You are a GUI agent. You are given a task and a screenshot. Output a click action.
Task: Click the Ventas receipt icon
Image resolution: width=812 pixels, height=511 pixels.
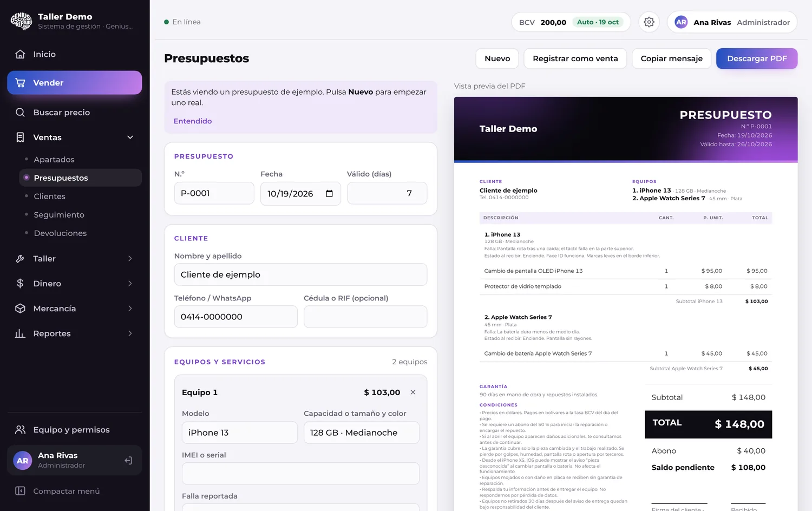pos(20,137)
